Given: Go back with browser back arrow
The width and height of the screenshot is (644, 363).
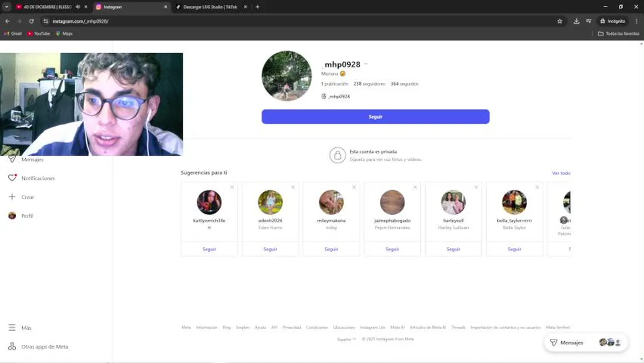Looking at the screenshot, I should pos(7,21).
